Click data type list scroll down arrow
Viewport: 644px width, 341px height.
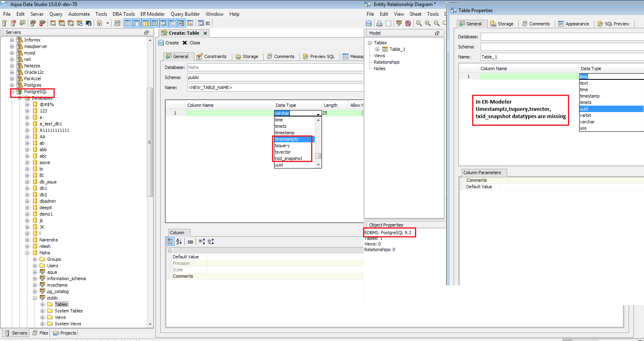pyautogui.click(x=318, y=165)
